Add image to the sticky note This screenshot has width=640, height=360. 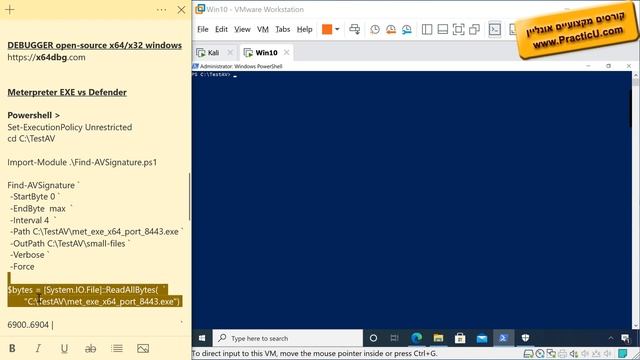pyautogui.click(x=143, y=348)
